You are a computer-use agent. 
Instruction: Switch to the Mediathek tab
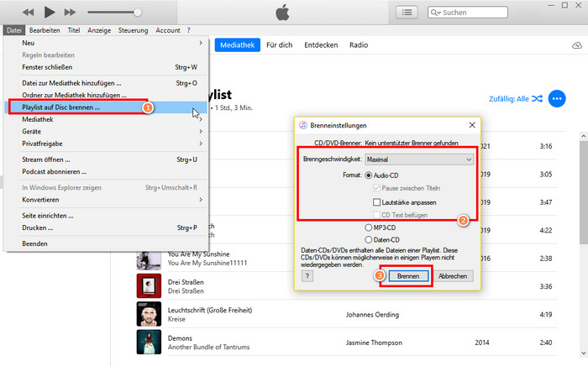[x=238, y=45]
